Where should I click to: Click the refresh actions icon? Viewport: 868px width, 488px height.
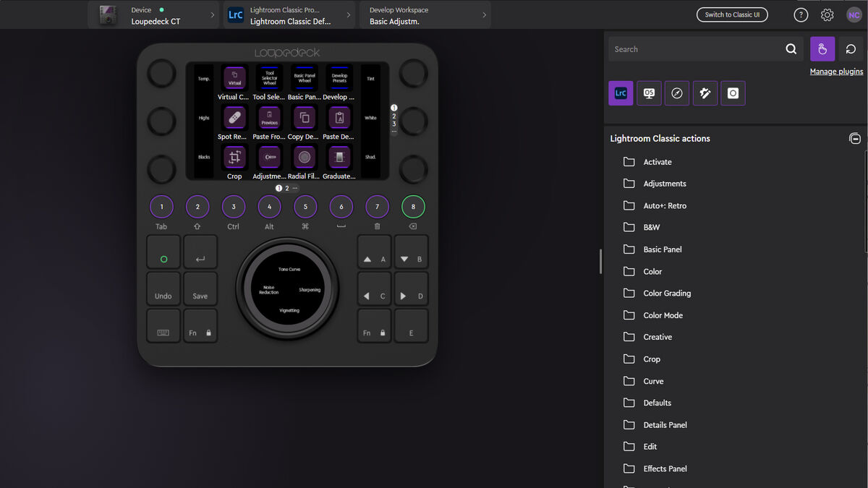(851, 49)
